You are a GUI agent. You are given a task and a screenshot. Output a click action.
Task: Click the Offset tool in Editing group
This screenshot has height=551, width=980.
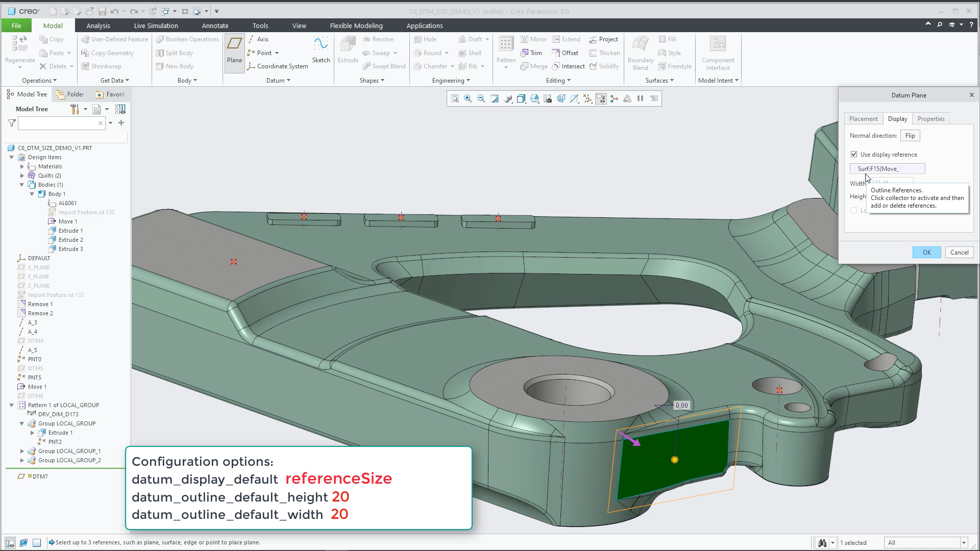point(565,53)
